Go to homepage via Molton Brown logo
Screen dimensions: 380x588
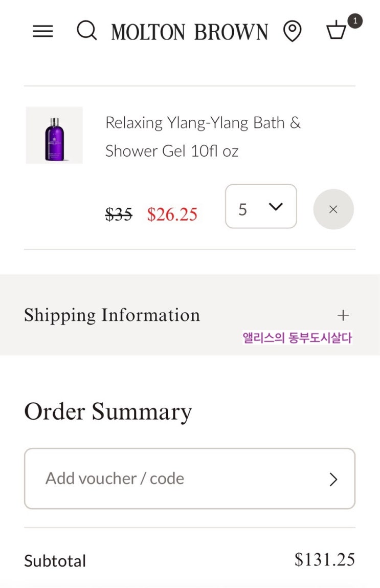(x=190, y=32)
